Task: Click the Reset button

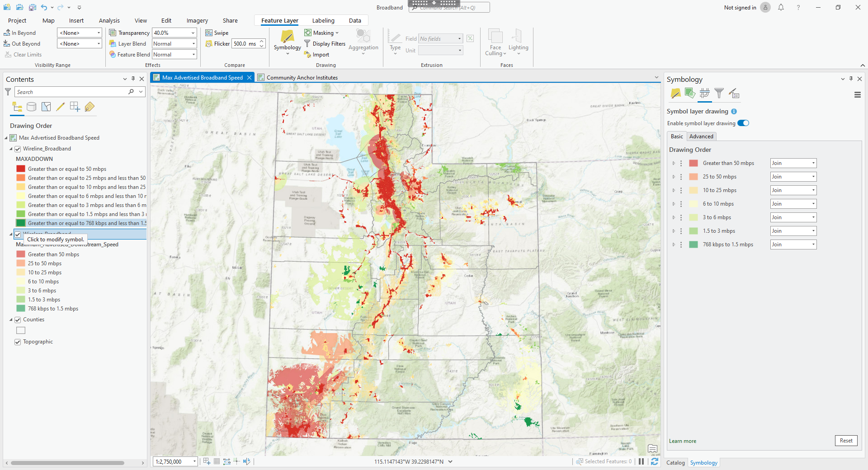Action: (x=845, y=441)
